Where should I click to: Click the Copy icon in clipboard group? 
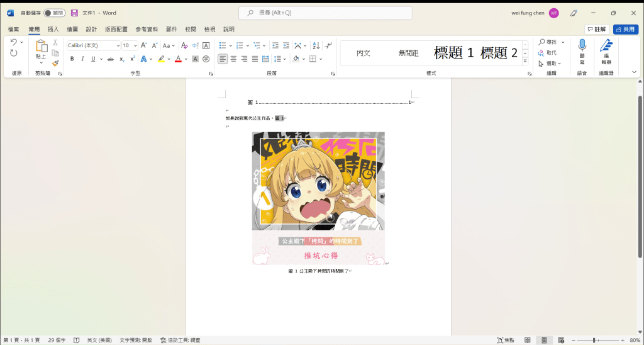pyautogui.click(x=55, y=53)
